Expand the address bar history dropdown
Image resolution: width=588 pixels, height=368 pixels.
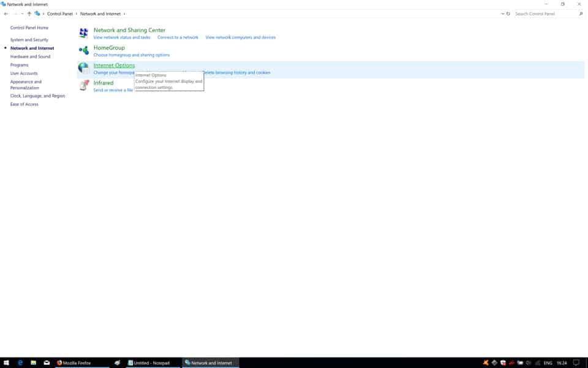pyautogui.click(x=502, y=14)
